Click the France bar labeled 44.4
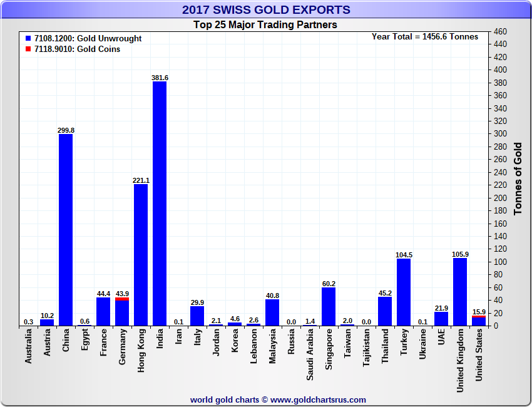532x407 pixels. tap(103, 311)
